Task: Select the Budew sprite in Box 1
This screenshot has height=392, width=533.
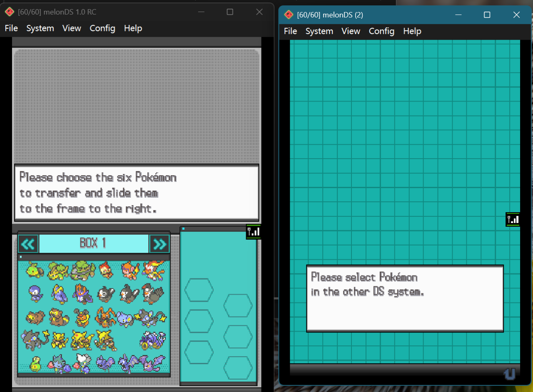Action: click(x=36, y=364)
